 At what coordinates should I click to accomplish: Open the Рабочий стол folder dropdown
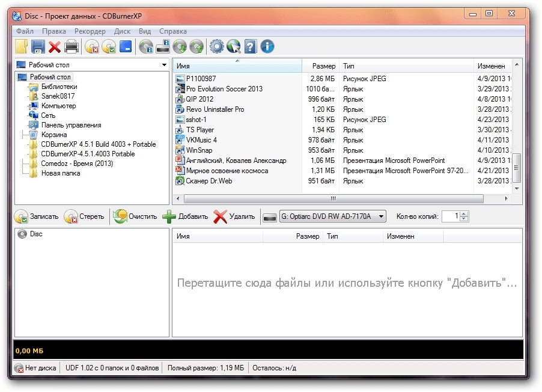164,65
